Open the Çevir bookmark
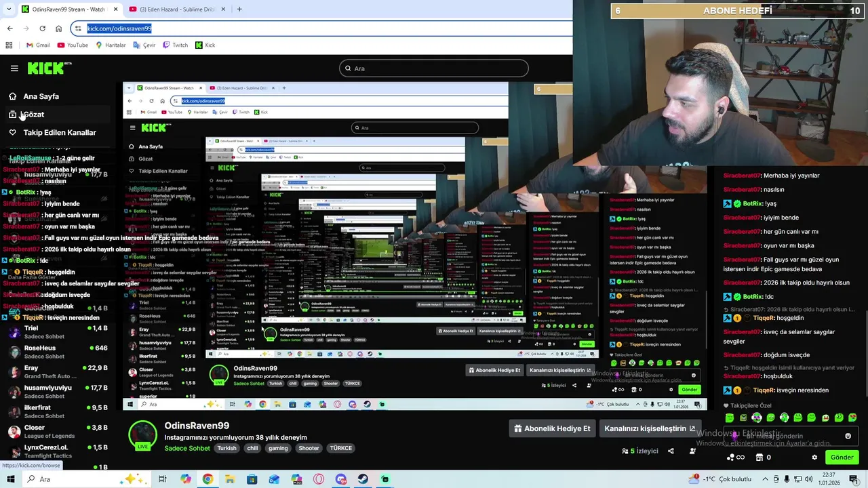The width and height of the screenshot is (868, 488). 144,45
